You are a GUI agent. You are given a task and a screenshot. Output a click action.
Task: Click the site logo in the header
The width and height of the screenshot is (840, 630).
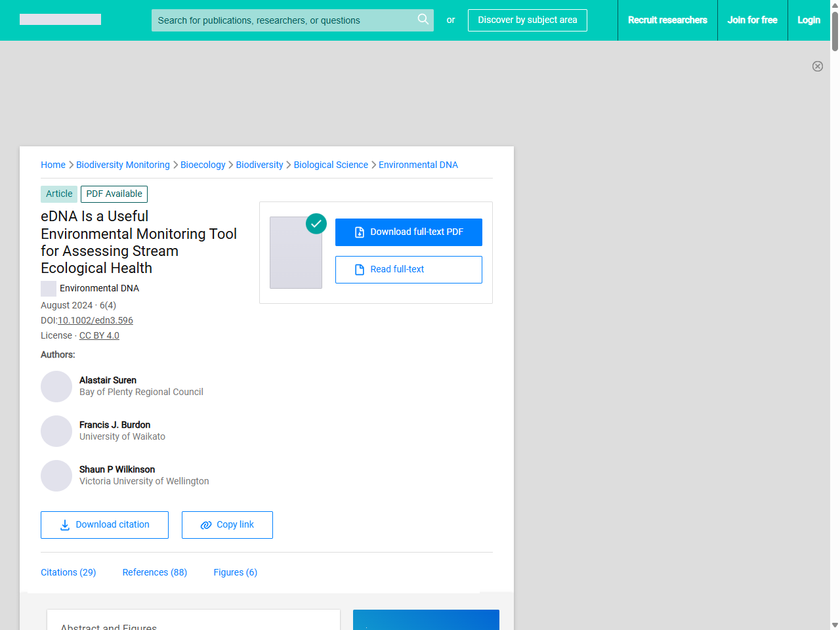click(60, 20)
